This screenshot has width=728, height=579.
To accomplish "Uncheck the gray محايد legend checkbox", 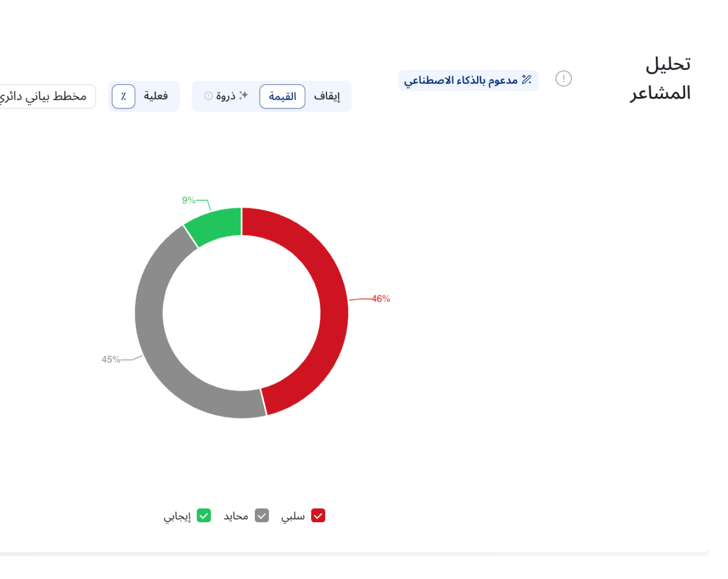I will tap(262, 515).
